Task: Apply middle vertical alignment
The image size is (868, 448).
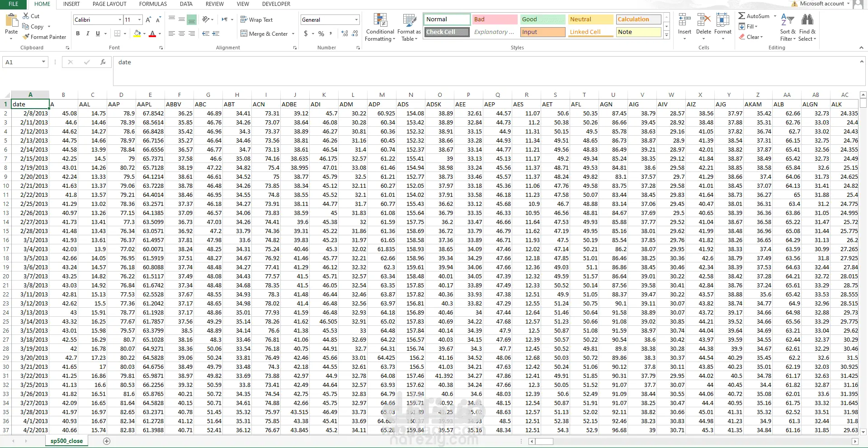Action: (182, 19)
